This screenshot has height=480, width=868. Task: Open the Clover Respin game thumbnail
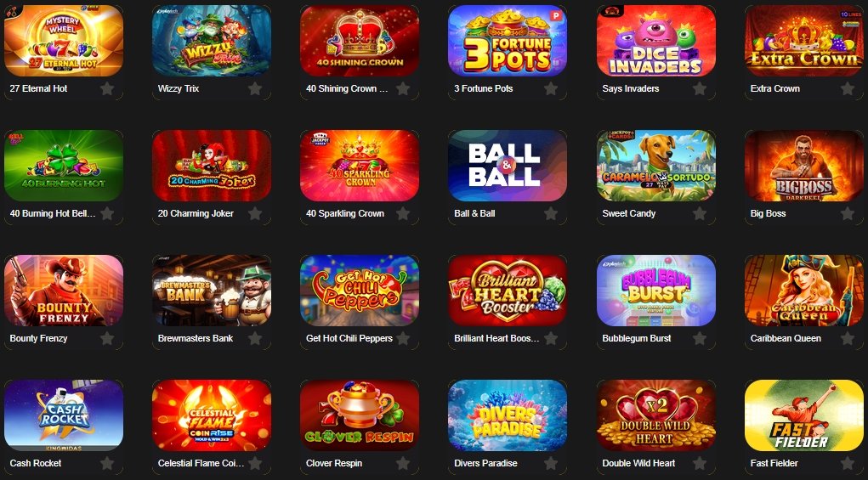pos(360,415)
